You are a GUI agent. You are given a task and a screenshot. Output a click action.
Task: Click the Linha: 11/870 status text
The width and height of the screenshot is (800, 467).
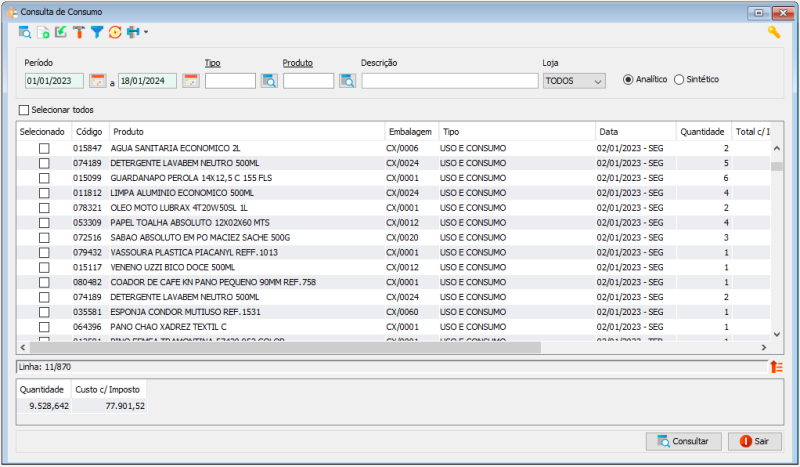tap(45, 366)
